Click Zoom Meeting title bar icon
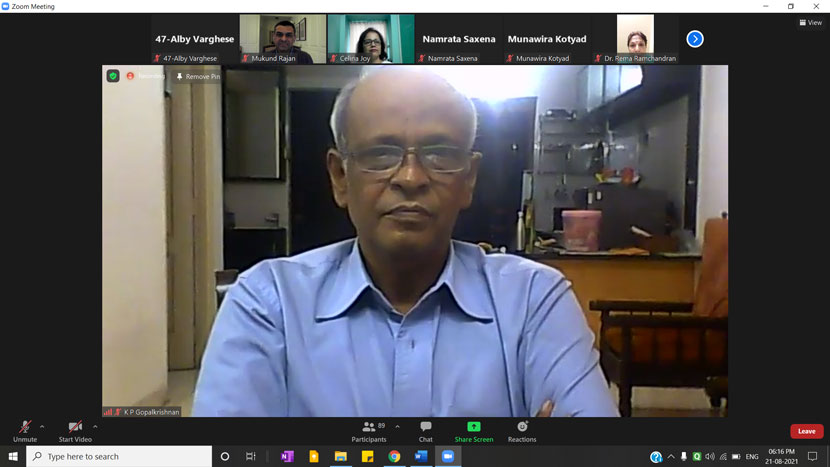Image resolution: width=830 pixels, height=467 pixels. click(x=5, y=6)
